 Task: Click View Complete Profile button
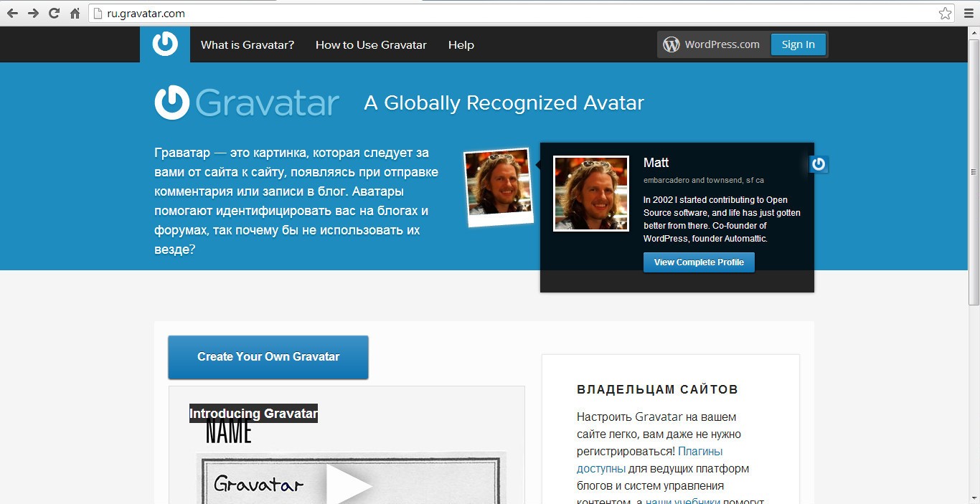[x=699, y=262]
